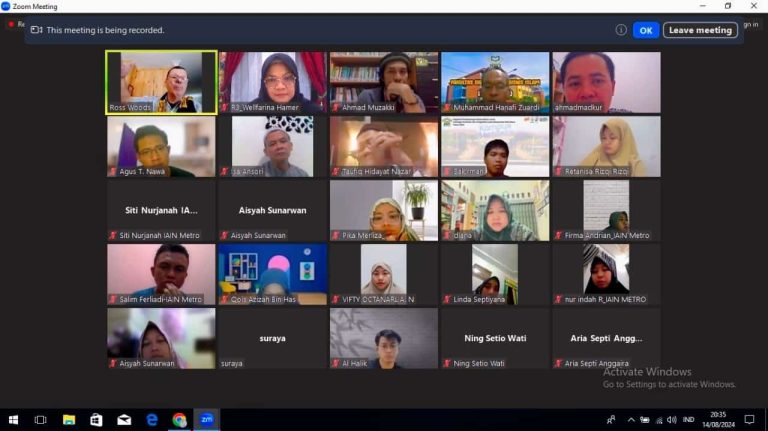Open Zoom from the Windows taskbar
This screenshot has width=768, height=431.
point(207,420)
